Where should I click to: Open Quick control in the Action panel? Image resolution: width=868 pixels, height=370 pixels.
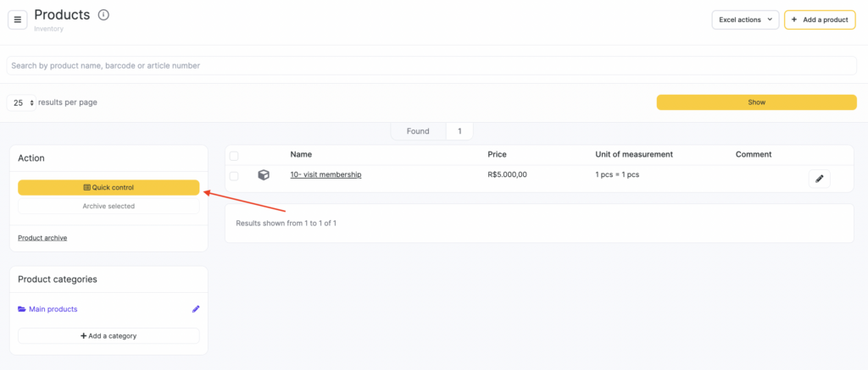point(108,187)
